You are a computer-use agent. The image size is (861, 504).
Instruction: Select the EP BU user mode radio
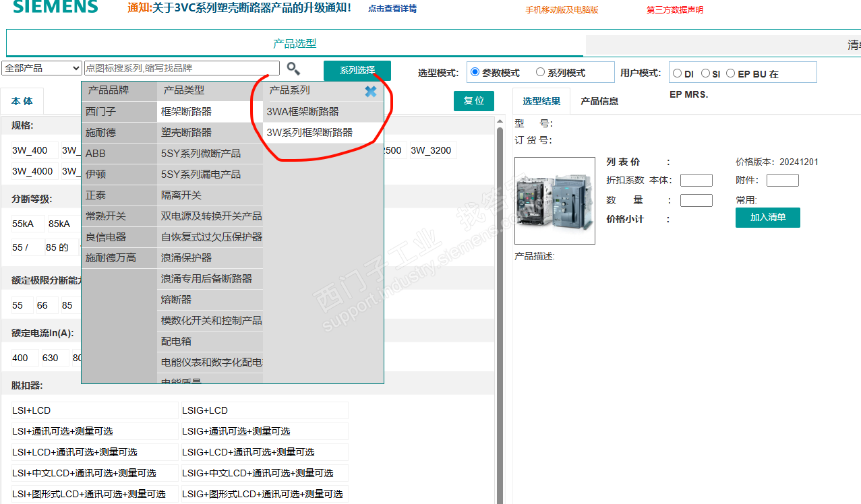click(730, 73)
